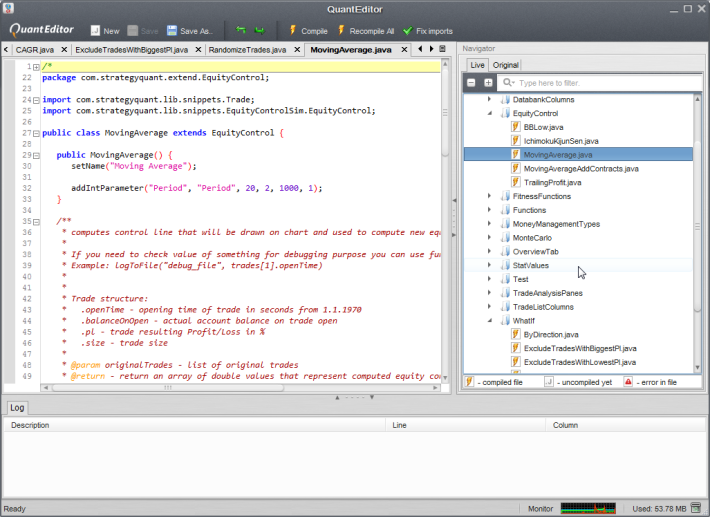Switch to RandomizeTrades.java tab
710x517 pixels.
coord(247,50)
